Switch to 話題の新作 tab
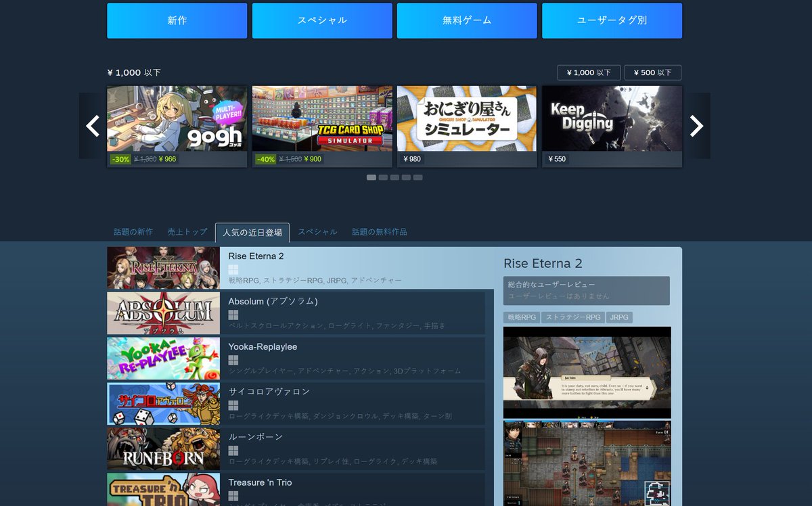Screen dimensions: 812x506 pos(133,232)
